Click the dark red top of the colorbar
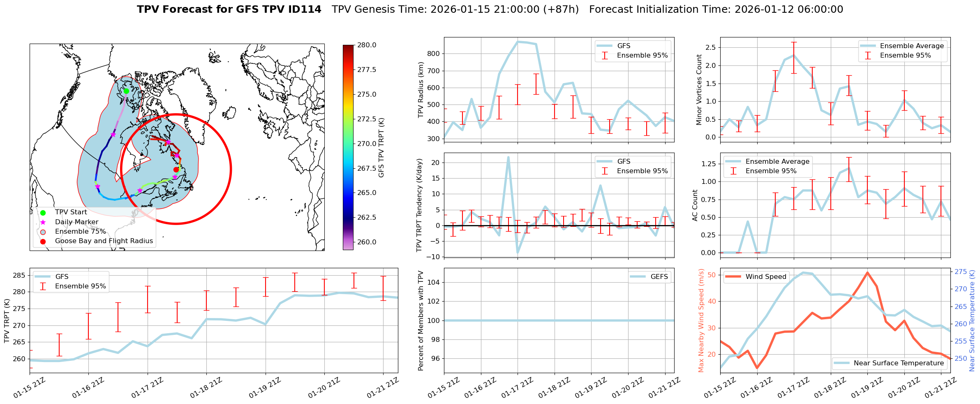This screenshot has height=404, width=980. [348, 47]
